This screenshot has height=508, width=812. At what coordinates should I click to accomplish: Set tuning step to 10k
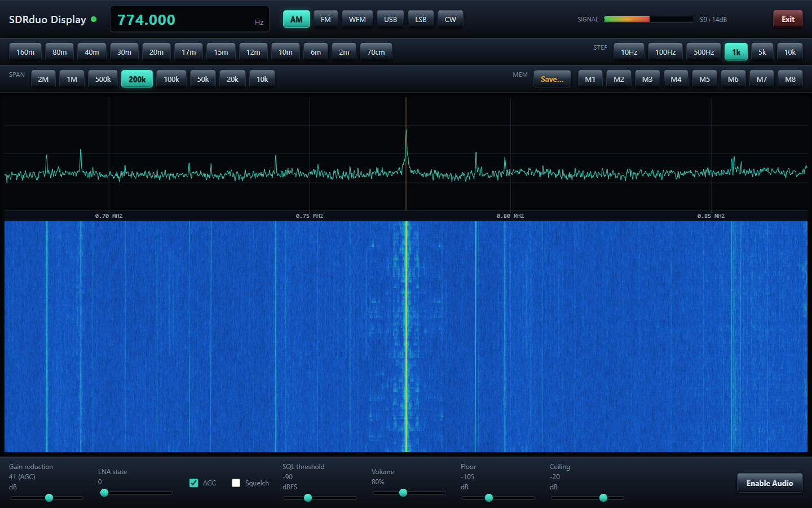[790, 52]
